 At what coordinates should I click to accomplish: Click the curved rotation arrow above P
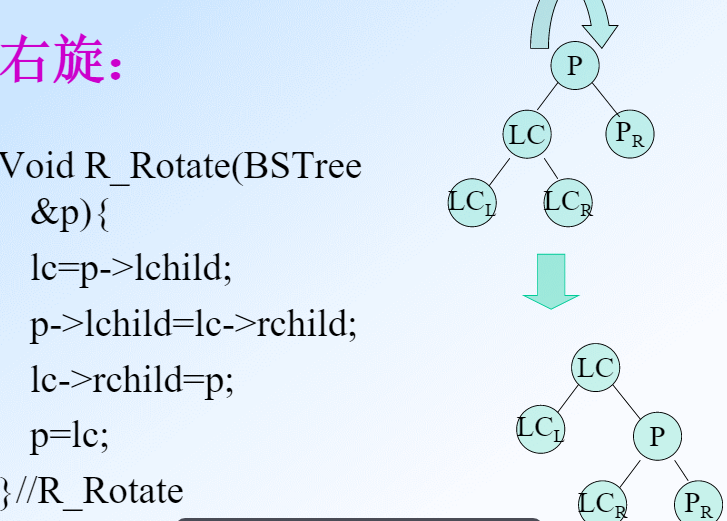click(x=574, y=23)
